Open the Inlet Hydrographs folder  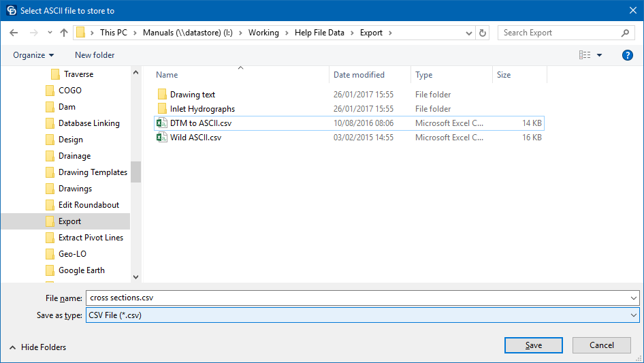(x=202, y=109)
